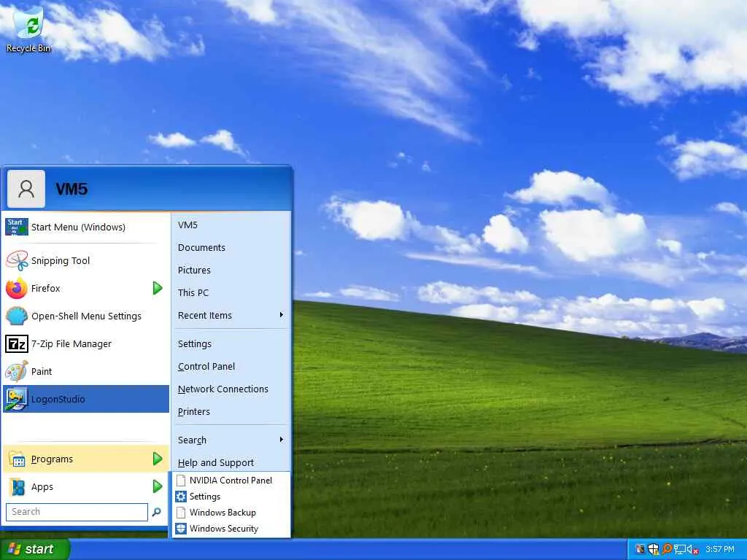Image resolution: width=747 pixels, height=560 pixels.
Task: Click the Programs folder icon
Action: [x=18, y=459]
